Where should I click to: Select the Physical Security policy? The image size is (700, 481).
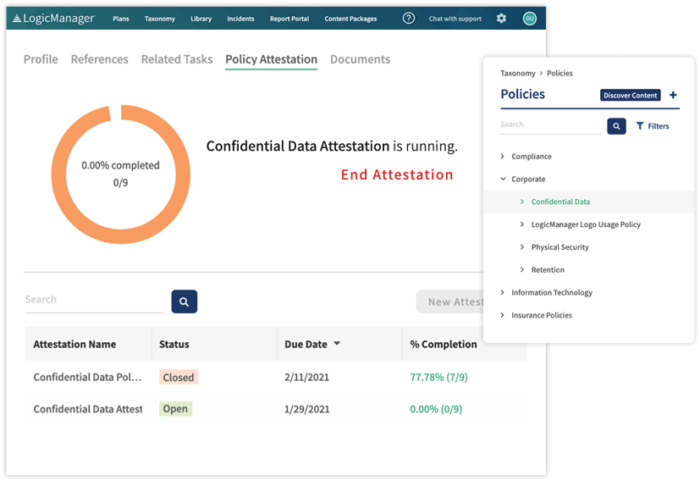point(560,247)
